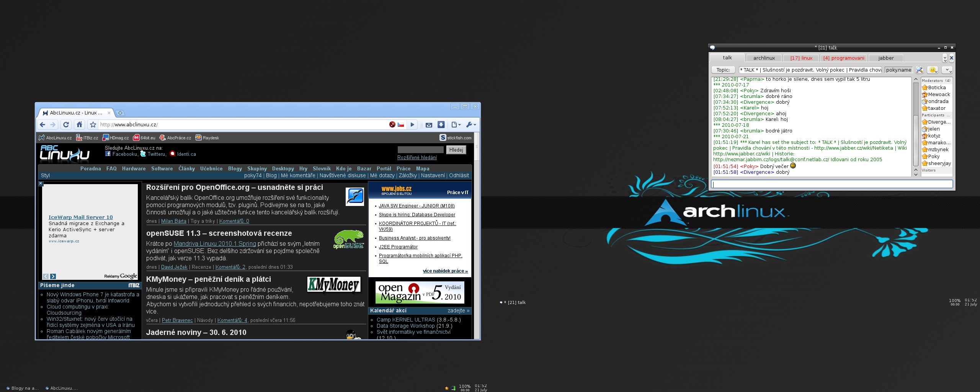
Task: Click the next ad arrow in Google ad
Action: (x=53, y=276)
